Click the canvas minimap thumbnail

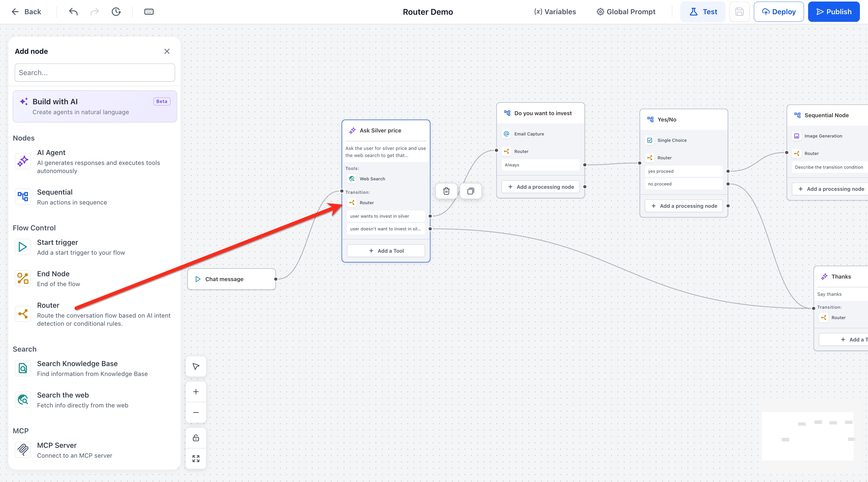pyautogui.click(x=807, y=436)
